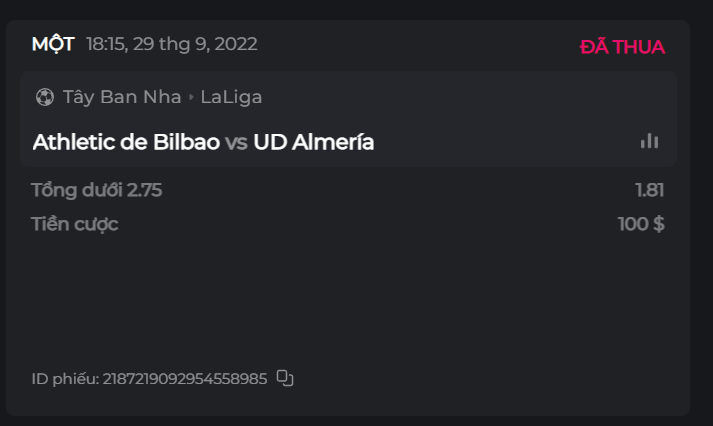
Task: Click the blank area below the stake row
Action: [350, 300]
